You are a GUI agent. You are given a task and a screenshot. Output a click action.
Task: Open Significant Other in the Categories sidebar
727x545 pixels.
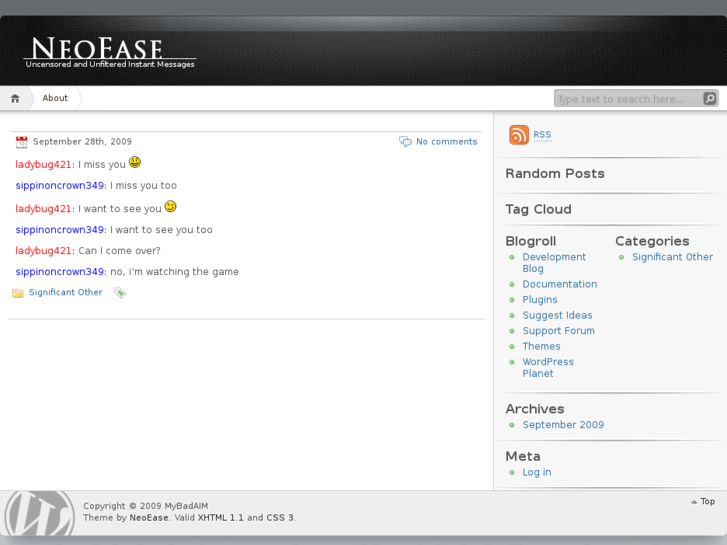coord(672,257)
